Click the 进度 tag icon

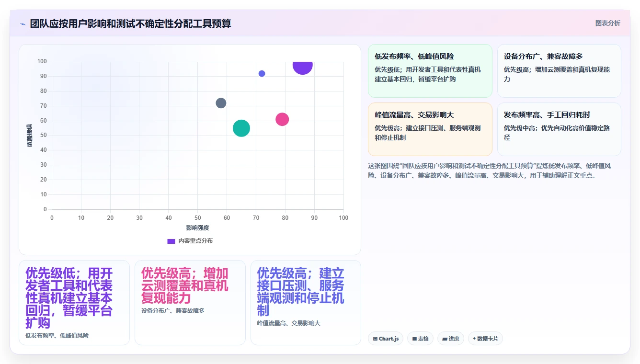pyautogui.click(x=445, y=339)
